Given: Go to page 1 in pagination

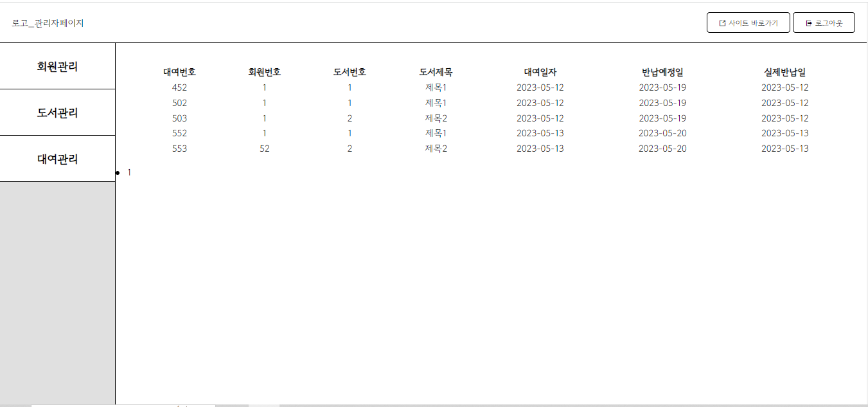Looking at the screenshot, I should pyautogui.click(x=129, y=172).
